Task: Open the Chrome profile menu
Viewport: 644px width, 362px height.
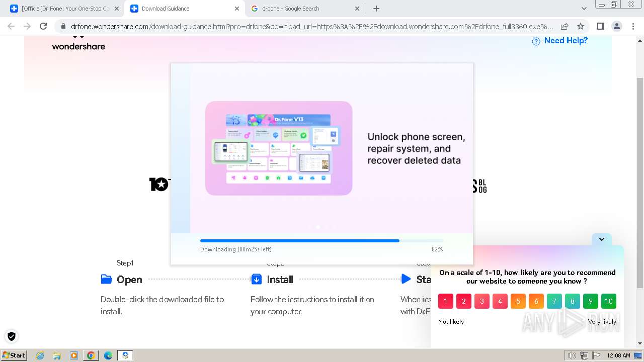Action: click(x=616, y=27)
